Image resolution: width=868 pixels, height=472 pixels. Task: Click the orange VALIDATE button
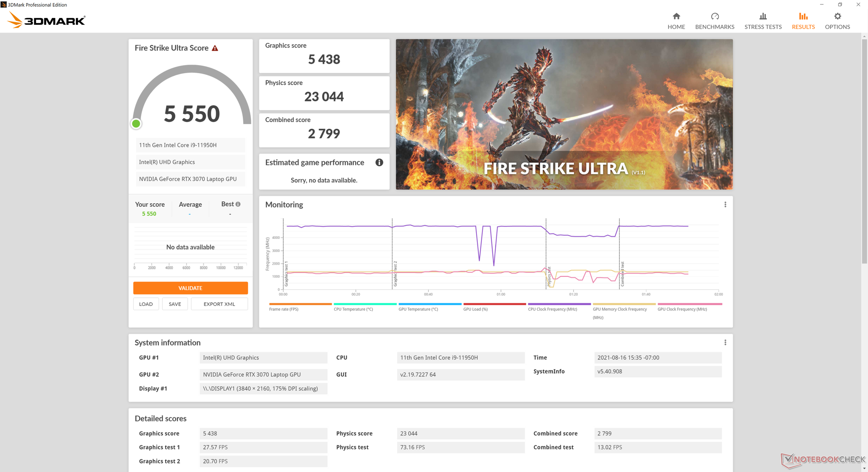(x=190, y=288)
